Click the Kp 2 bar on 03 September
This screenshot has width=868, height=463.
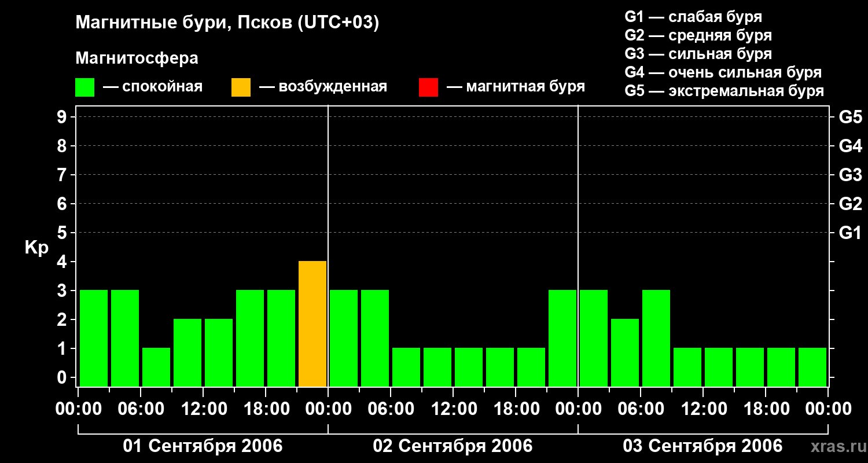[625, 352]
